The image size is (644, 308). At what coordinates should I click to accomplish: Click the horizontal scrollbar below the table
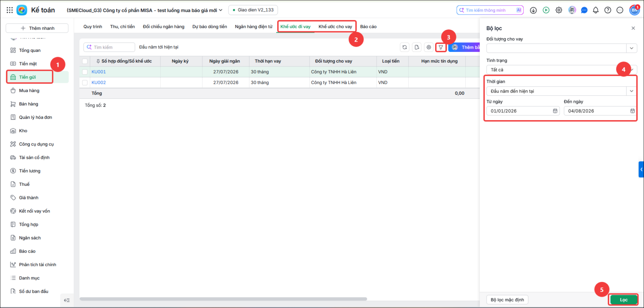pyautogui.click(x=223, y=299)
